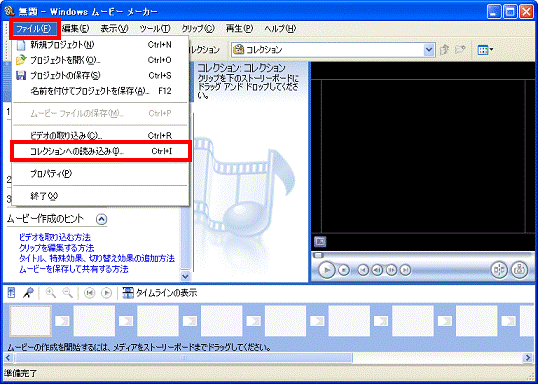Click the Narrate Timeline microphone icon

pos(28,293)
